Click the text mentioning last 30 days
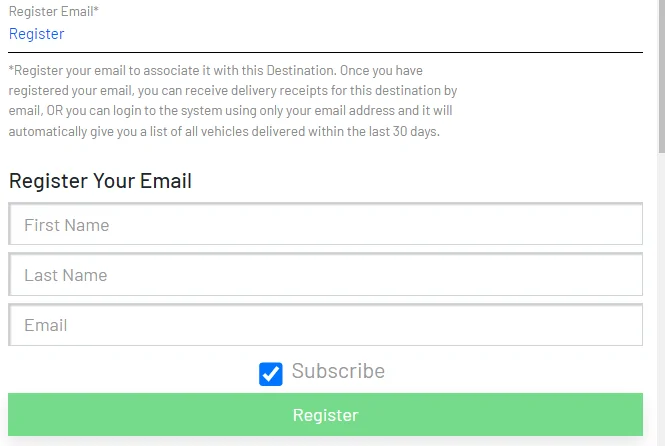Screen dimensions: 665x446 (224, 131)
